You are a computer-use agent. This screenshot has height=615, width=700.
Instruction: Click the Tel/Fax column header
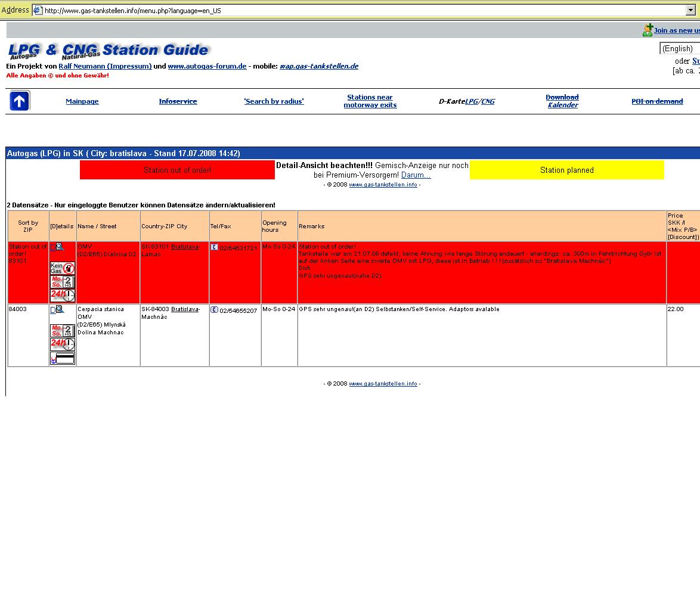point(236,226)
